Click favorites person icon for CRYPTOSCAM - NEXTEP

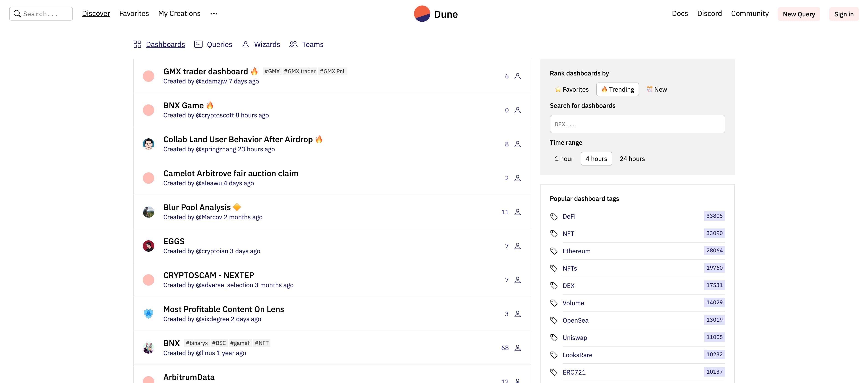518,280
